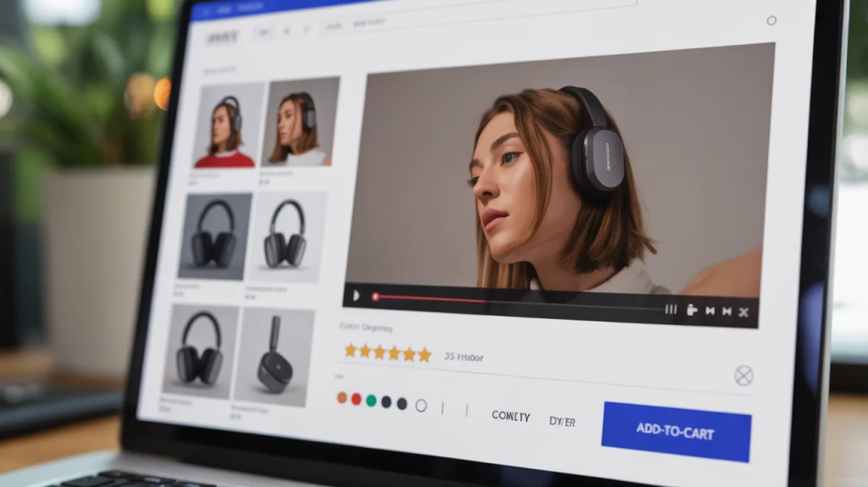
Task: Click the skip icon beside the camera icon
Action: pos(709,311)
